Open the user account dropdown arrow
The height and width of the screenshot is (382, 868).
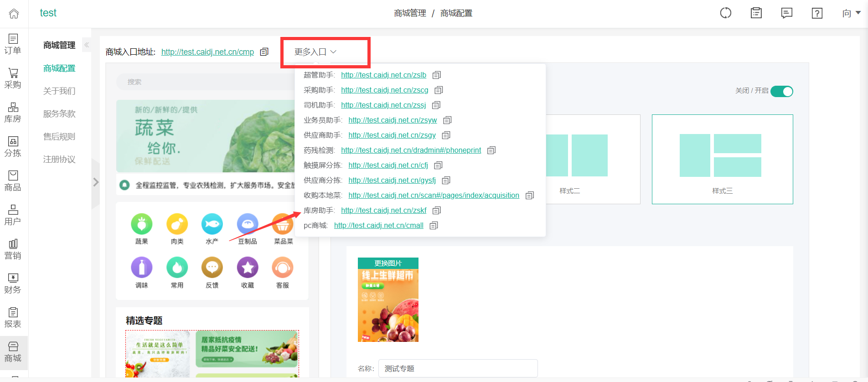tap(858, 13)
